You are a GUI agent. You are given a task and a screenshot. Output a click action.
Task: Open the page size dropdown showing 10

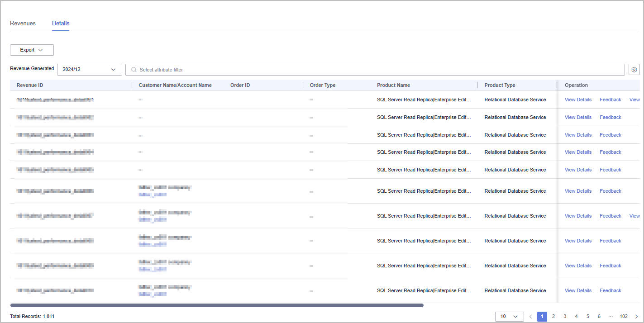pos(510,317)
